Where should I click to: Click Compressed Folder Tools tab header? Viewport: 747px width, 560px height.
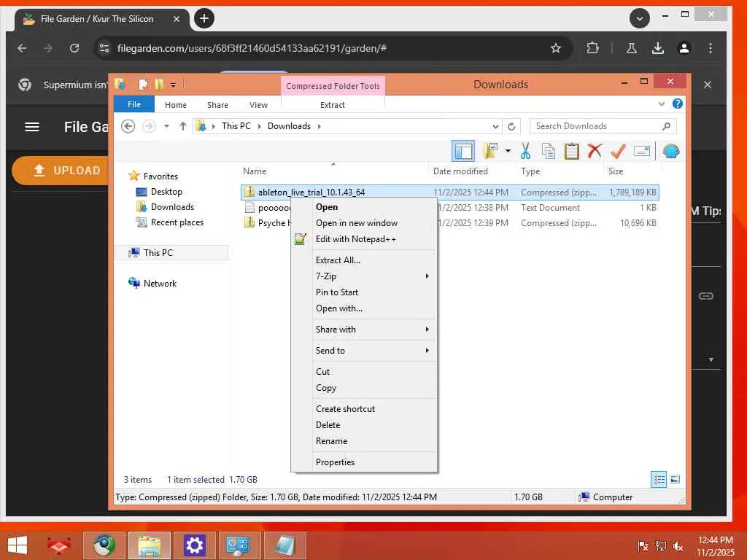point(333,86)
